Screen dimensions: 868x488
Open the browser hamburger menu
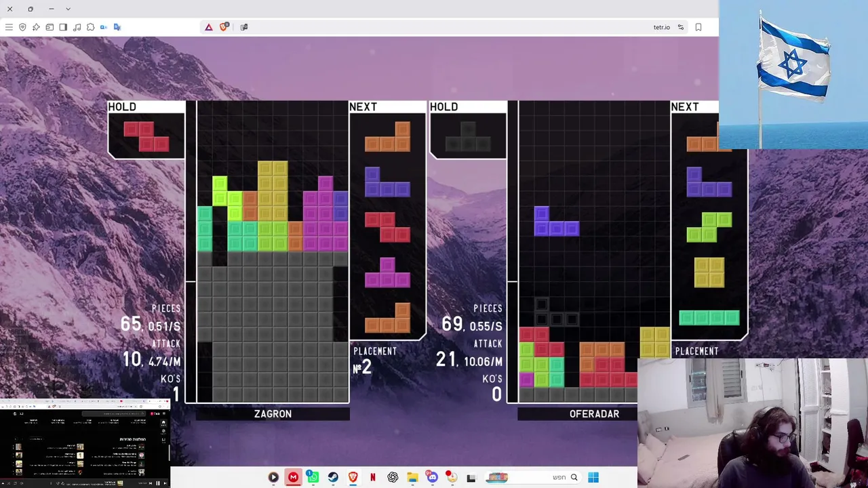[9, 27]
